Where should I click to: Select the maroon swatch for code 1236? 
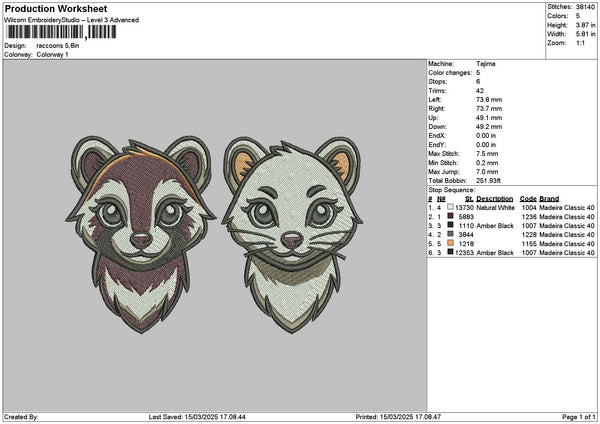click(x=451, y=216)
